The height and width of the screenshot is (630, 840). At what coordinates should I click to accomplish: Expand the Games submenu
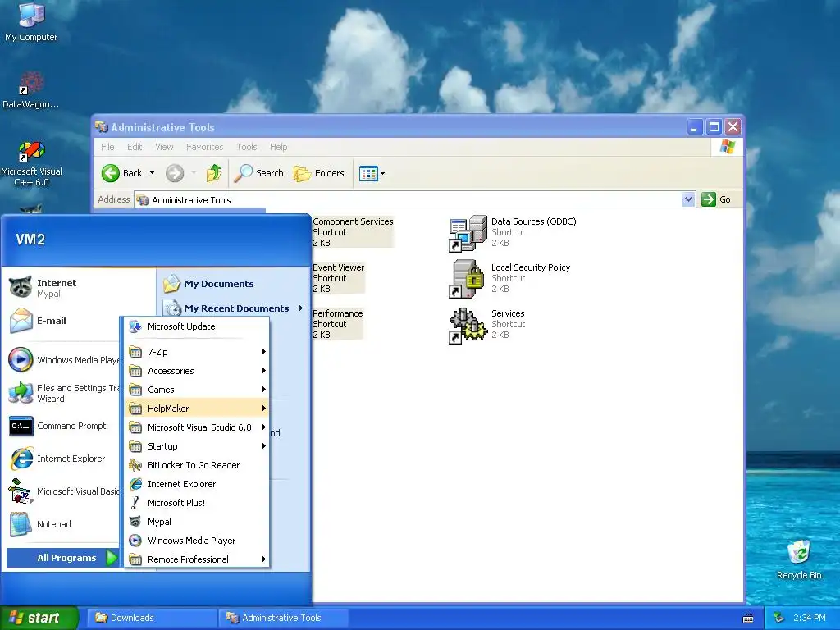tap(197, 390)
